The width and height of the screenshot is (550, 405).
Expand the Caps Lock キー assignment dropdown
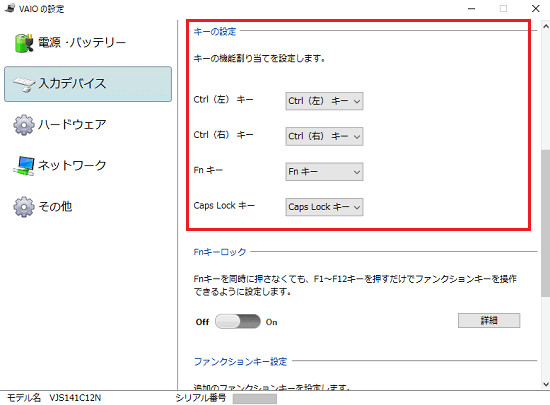point(324,207)
